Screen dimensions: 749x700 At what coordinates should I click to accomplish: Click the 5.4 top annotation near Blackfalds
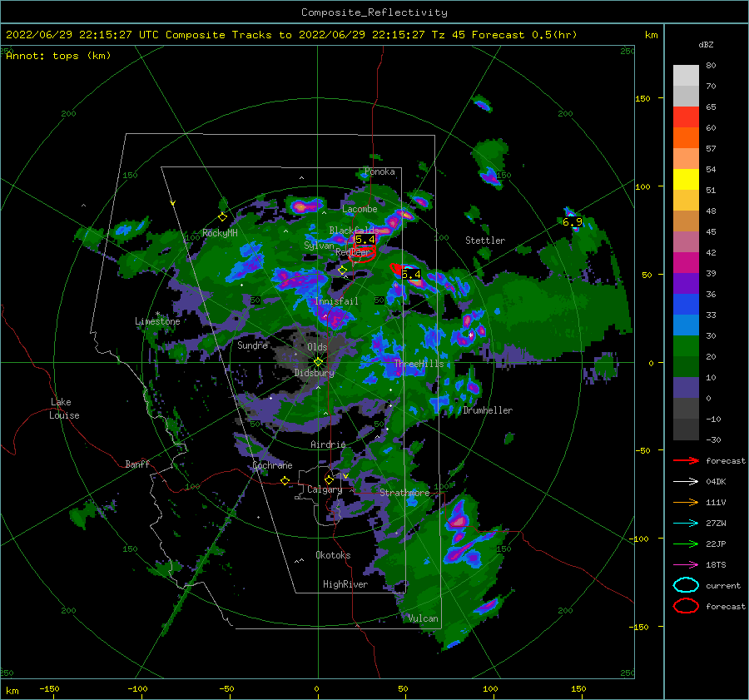[x=365, y=240]
